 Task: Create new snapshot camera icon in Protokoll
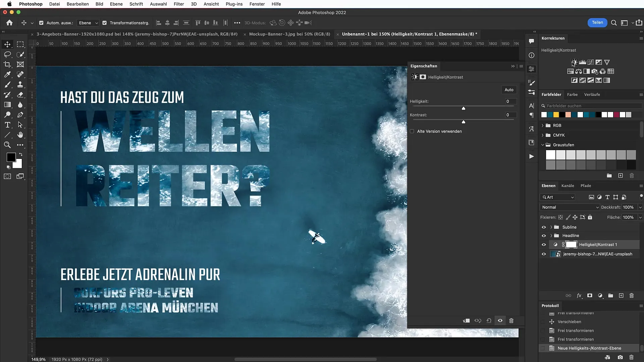620,357
